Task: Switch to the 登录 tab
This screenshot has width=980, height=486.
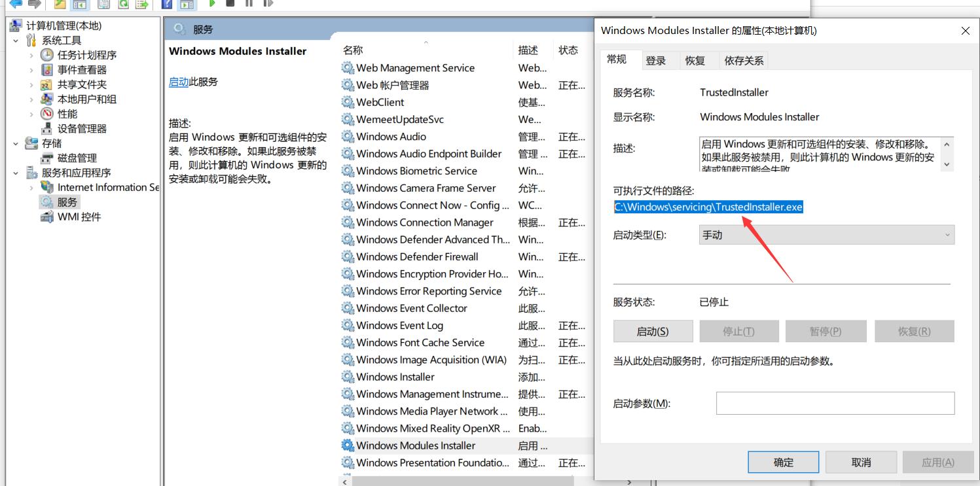Action: coord(656,61)
